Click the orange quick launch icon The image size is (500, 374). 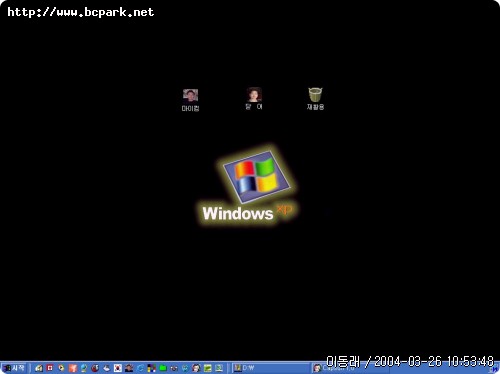click(73, 368)
